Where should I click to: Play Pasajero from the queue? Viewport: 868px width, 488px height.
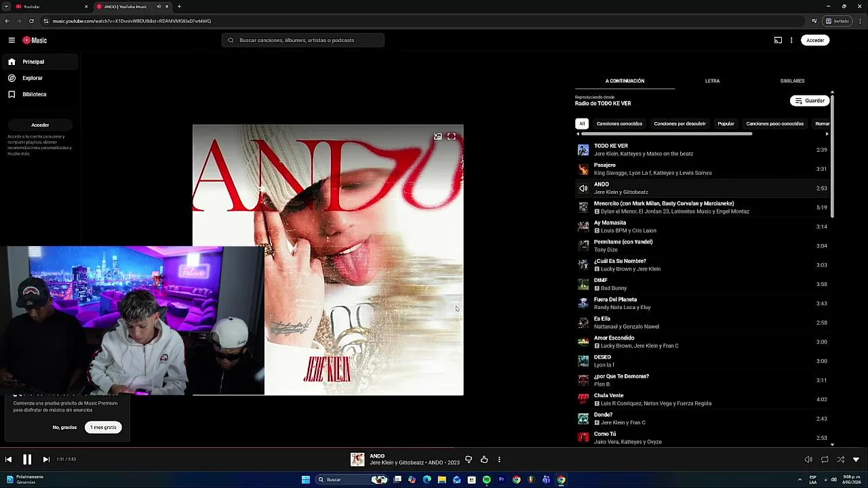coord(703,169)
